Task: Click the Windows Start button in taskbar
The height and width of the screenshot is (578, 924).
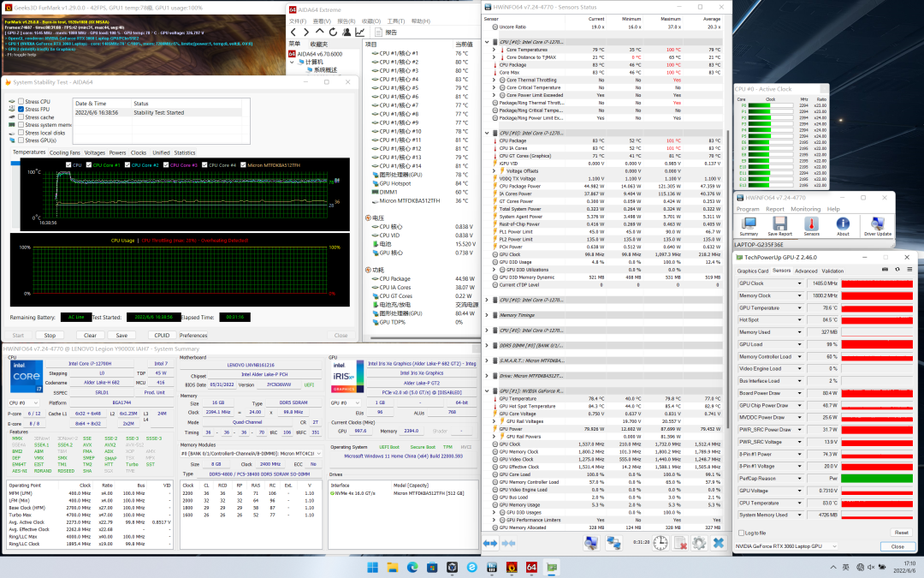Action: 374,567
